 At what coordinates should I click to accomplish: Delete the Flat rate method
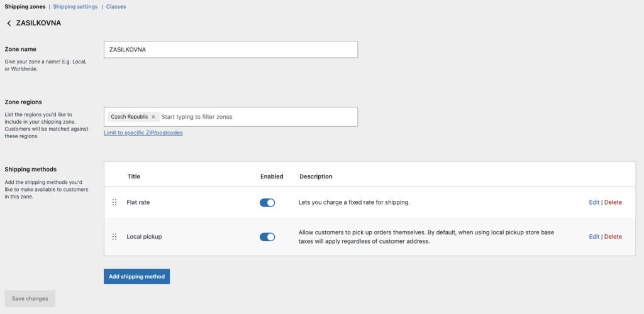[613, 202]
